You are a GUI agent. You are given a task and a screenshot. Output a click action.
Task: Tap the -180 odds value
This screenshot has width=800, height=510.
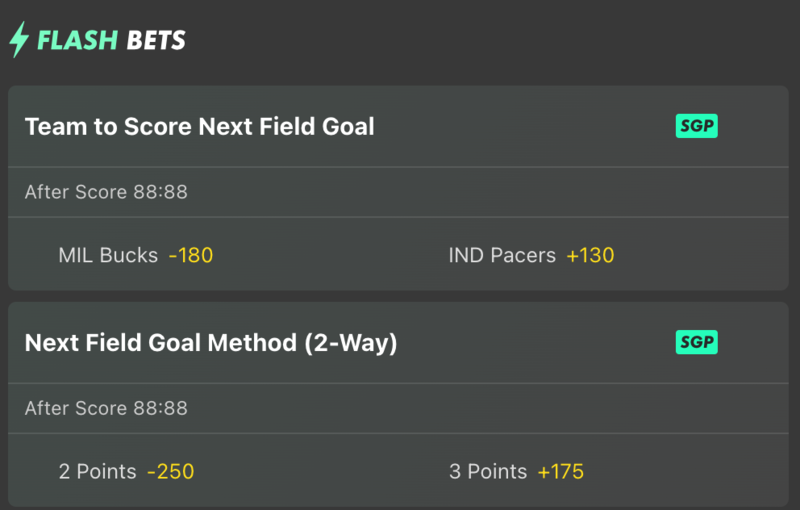tap(191, 255)
